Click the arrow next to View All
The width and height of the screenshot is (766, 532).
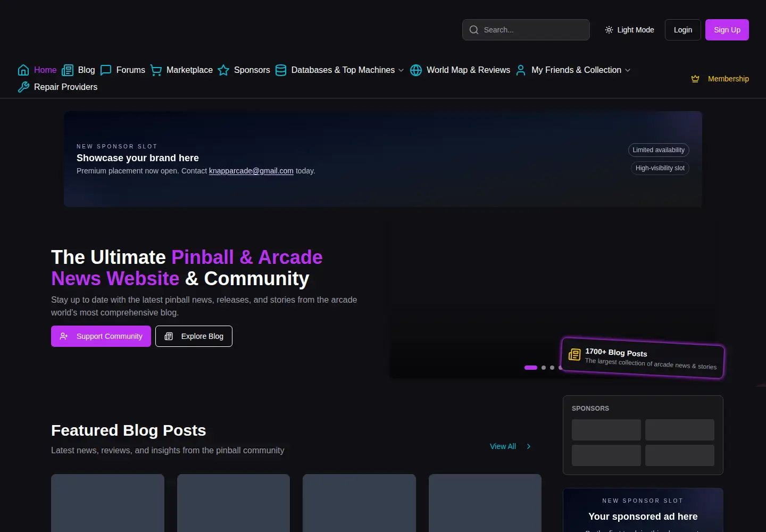[x=528, y=446]
